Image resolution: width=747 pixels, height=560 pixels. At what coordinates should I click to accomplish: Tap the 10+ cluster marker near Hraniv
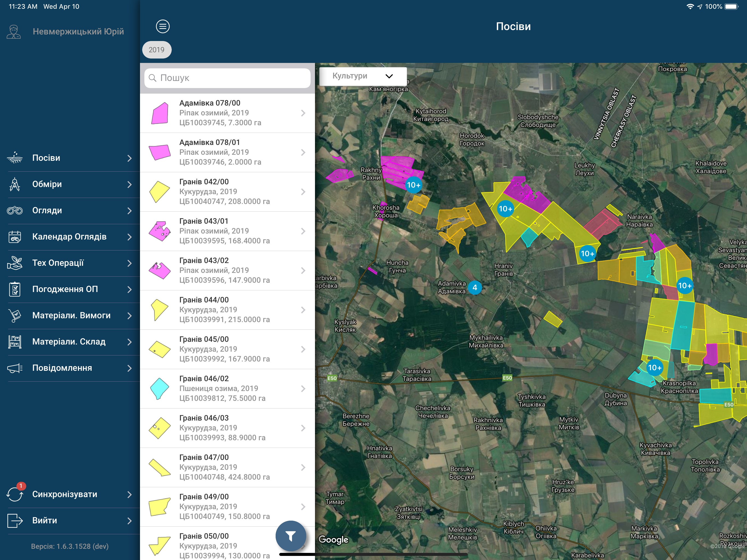pos(587,253)
